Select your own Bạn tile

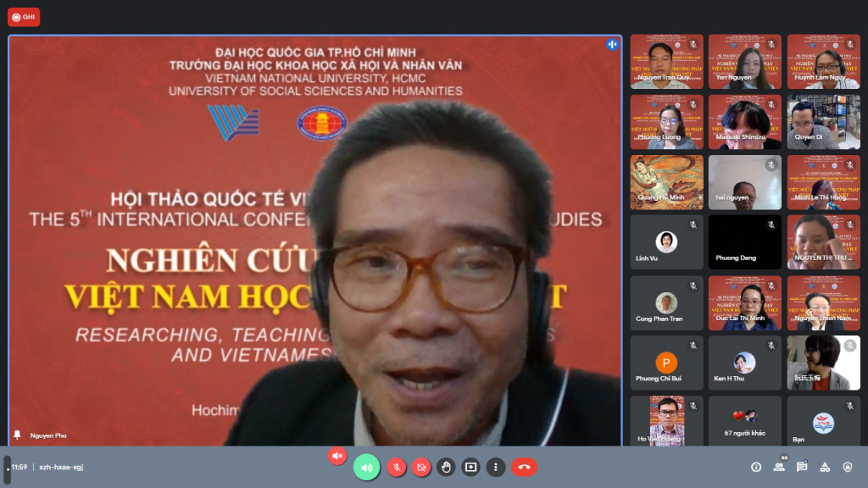pos(824,420)
